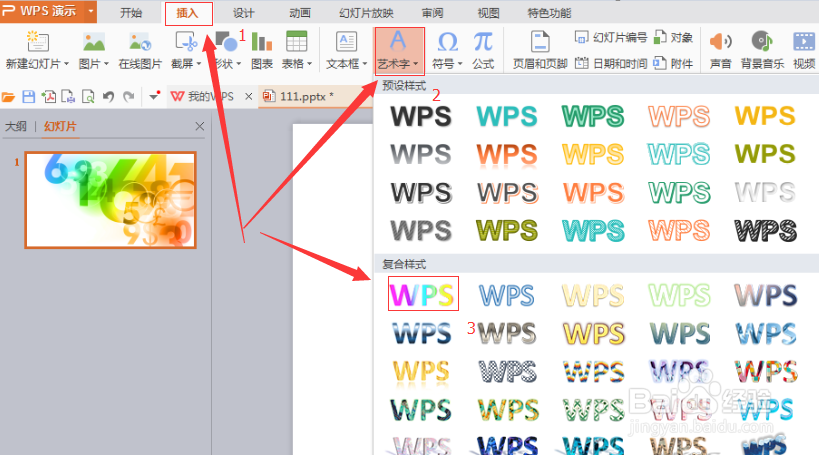Expand the 文本框 dropdown arrow
This screenshot has height=455, width=819.
[365, 64]
